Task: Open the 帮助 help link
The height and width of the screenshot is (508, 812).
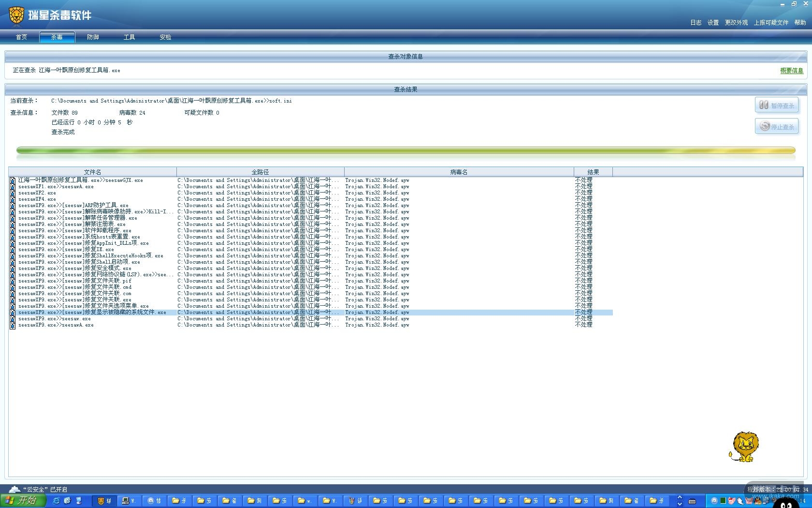Action: pyautogui.click(x=800, y=23)
